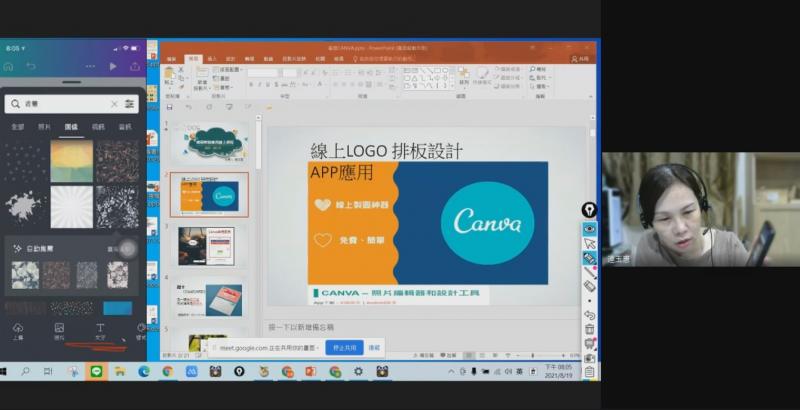
Task: Tap the 照片 photos icon in bottom bar
Action: pyautogui.click(x=59, y=331)
